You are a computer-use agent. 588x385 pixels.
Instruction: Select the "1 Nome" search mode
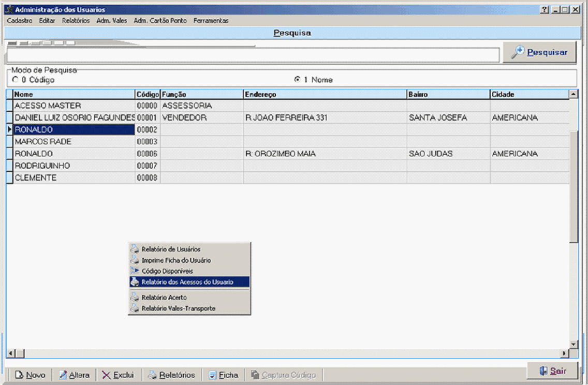[x=297, y=80]
